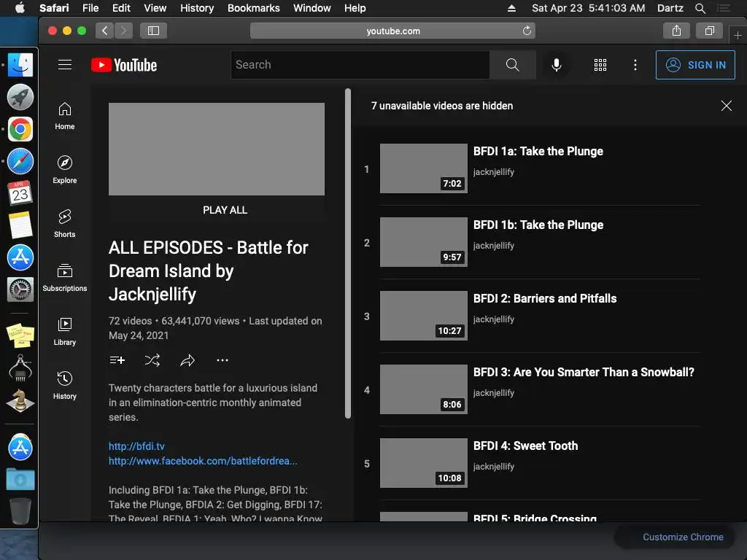Open video BFDI 4: Sweet Tooth
747x560 pixels.
(x=525, y=446)
